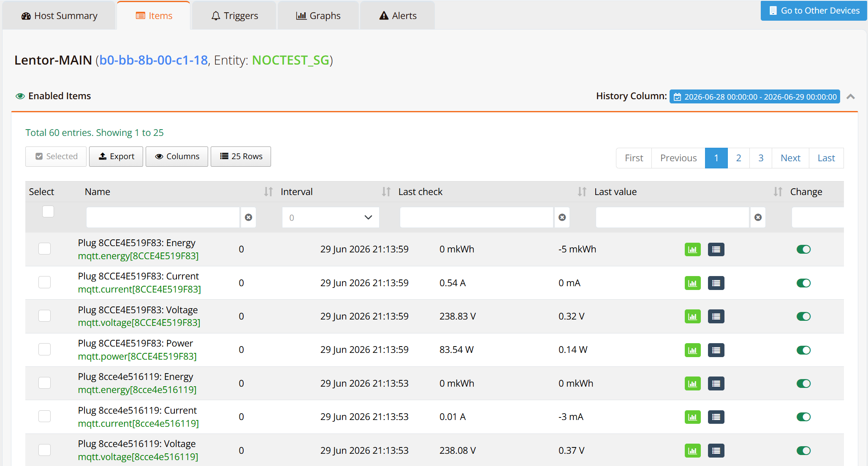Select current pagination page 1
868x466 pixels.
point(716,158)
